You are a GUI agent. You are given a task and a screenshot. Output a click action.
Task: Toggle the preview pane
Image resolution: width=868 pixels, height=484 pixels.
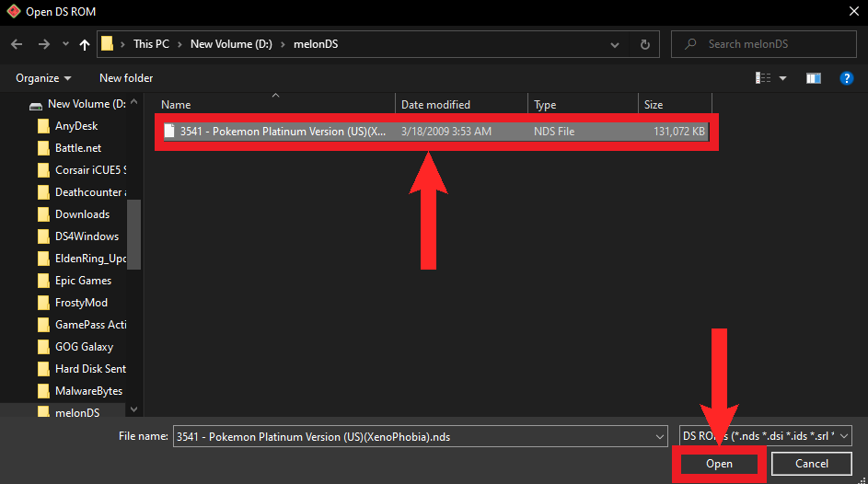(x=813, y=78)
